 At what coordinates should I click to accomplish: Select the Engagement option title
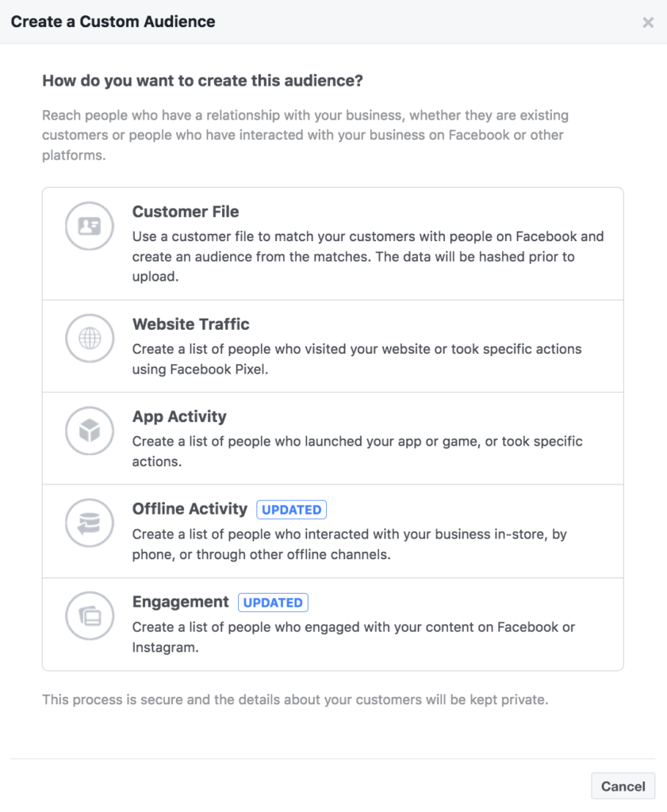pos(181,602)
